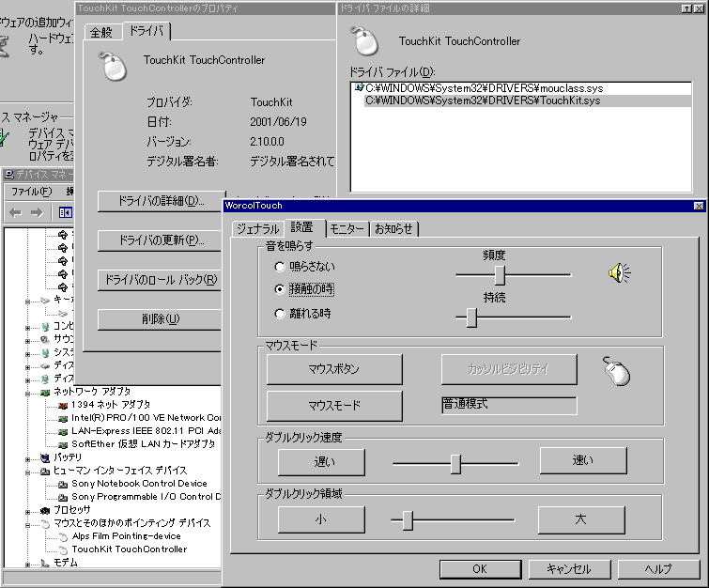Confirm WorcolTouch settings with OK
This screenshot has height=588, width=709.
point(480,569)
